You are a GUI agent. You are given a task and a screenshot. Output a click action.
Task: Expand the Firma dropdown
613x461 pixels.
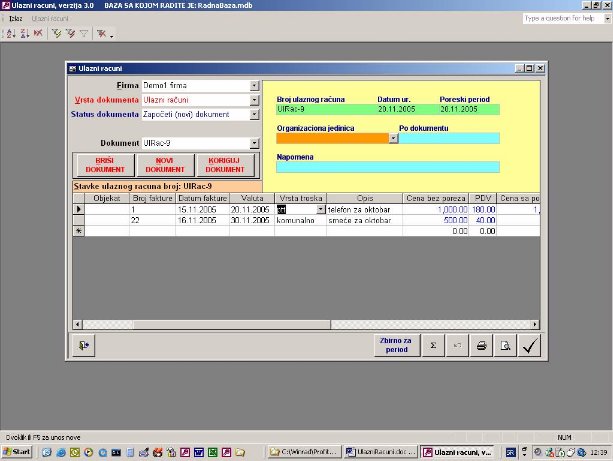254,86
